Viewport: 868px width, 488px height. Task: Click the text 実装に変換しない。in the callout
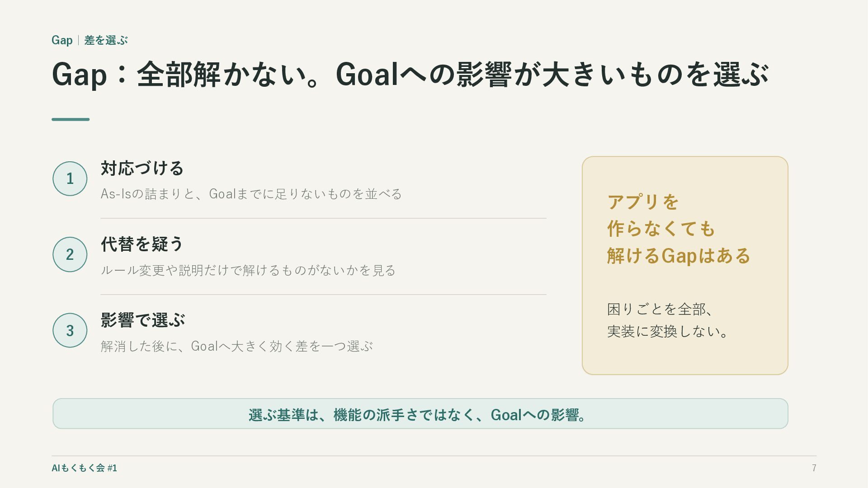tap(668, 331)
